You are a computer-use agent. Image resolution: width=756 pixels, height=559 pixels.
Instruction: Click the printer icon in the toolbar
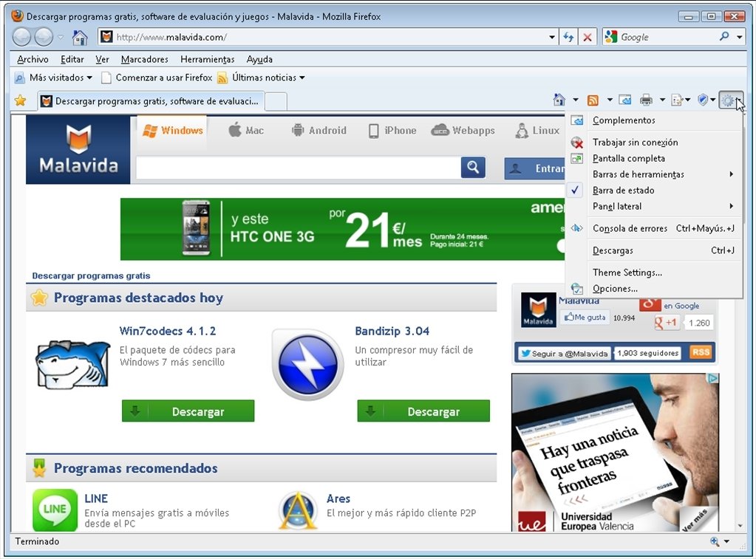(x=646, y=100)
